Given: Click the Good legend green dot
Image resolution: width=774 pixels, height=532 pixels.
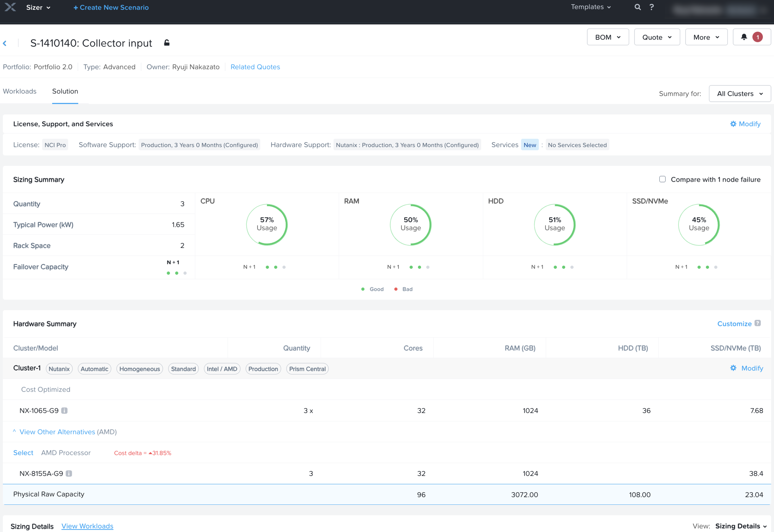Looking at the screenshot, I should (x=363, y=289).
